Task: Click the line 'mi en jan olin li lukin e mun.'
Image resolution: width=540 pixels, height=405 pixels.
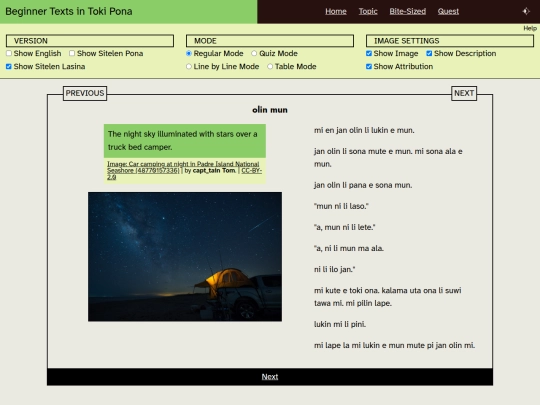Action: coord(364,130)
